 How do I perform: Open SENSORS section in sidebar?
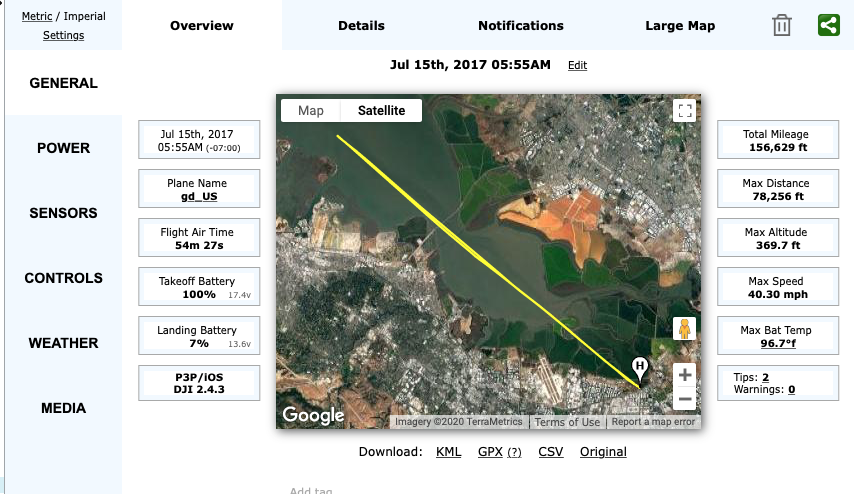click(63, 213)
